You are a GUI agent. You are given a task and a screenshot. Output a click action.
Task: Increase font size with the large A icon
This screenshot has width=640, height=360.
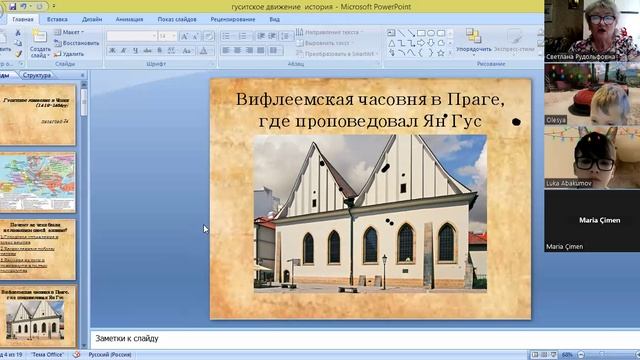coord(184,36)
